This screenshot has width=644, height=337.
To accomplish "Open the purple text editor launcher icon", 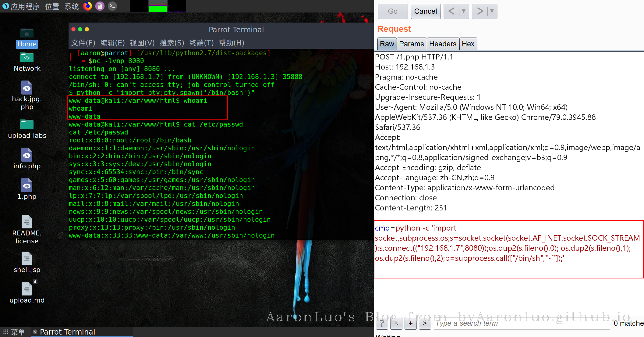I will tap(100, 6).
